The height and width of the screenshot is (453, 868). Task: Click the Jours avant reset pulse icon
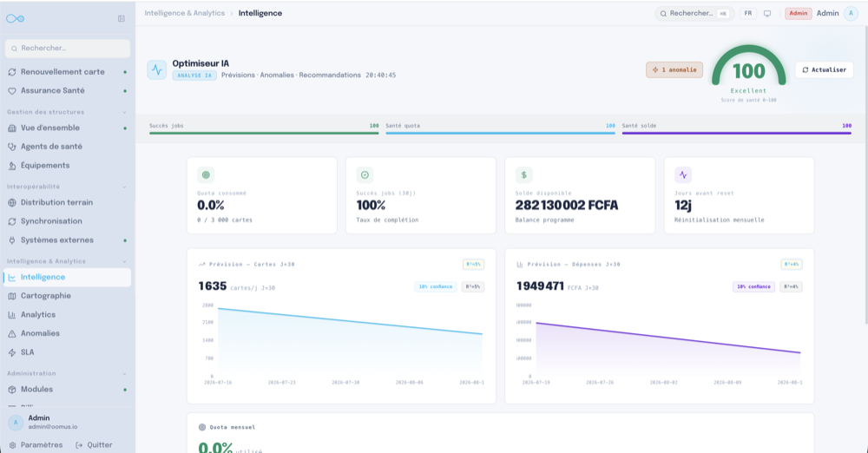click(x=683, y=175)
